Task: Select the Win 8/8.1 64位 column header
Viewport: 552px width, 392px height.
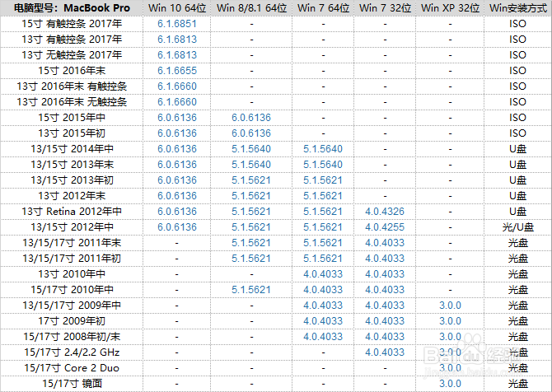Action: point(251,8)
